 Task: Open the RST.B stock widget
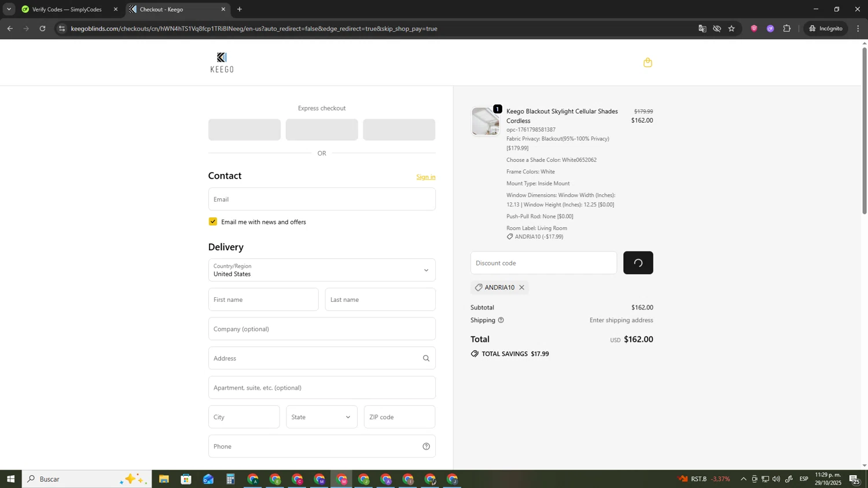tap(704, 479)
